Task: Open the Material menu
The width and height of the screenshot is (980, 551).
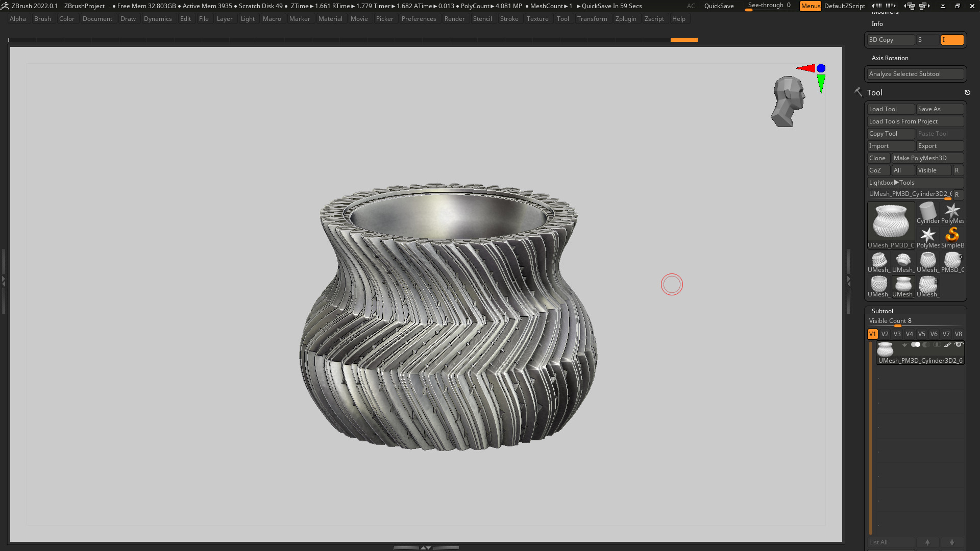Action: tap(330, 19)
